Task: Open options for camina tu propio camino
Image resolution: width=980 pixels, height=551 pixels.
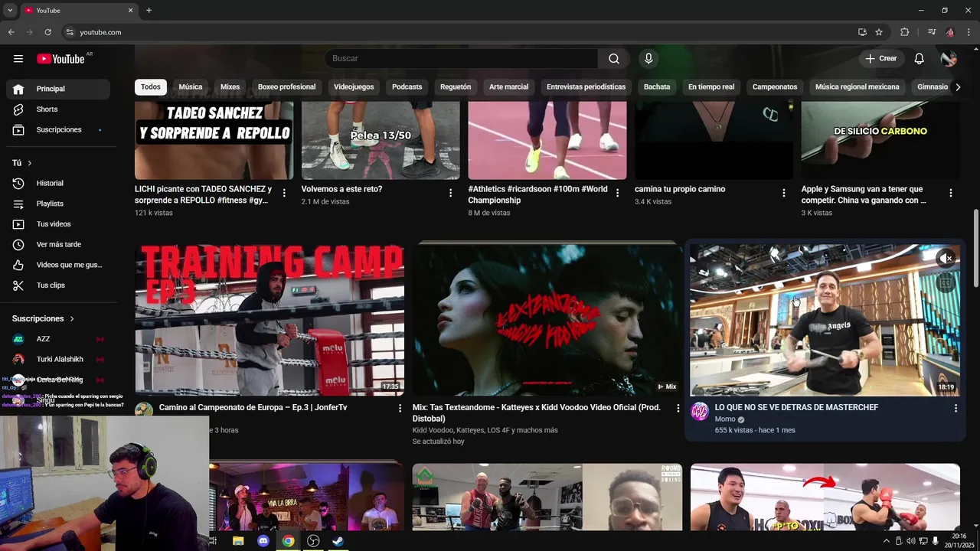Action: coord(783,193)
